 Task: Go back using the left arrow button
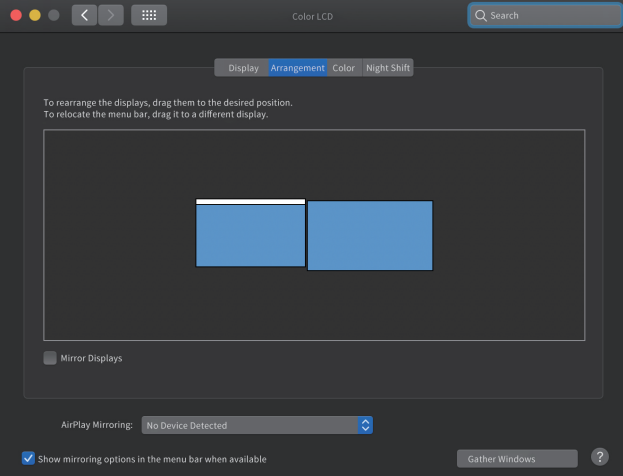(x=85, y=15)
